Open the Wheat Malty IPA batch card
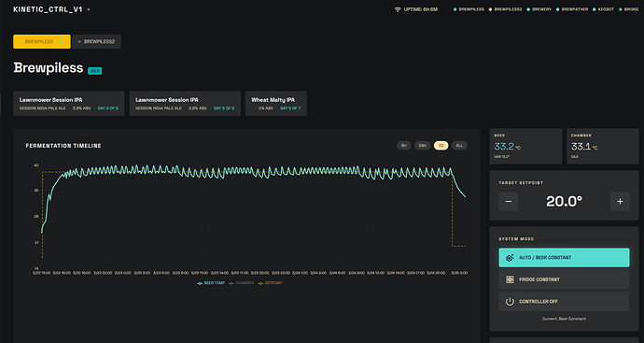The height and width of the screenshot is (343, 644). pyautogui.click(x=276, y=104)
